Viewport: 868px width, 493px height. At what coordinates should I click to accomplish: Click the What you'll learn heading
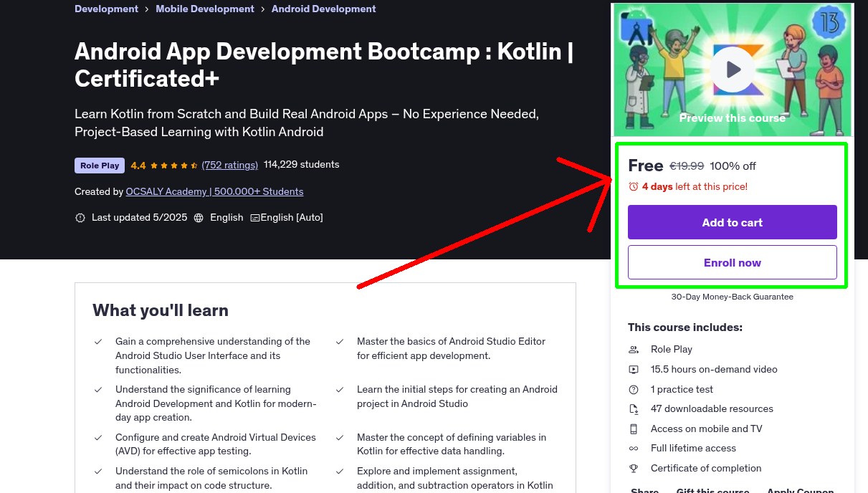coord(161,310)
